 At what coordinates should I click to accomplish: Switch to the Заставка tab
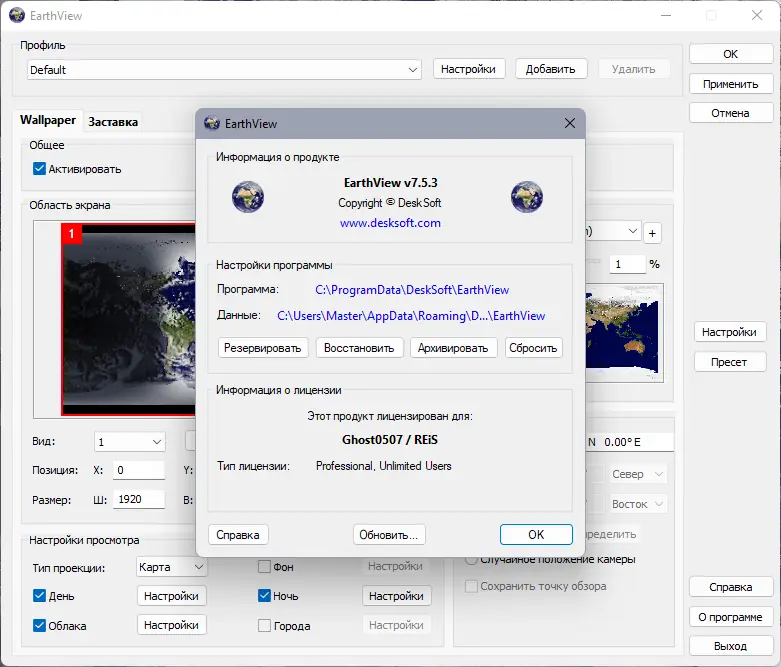click(113, 122)
